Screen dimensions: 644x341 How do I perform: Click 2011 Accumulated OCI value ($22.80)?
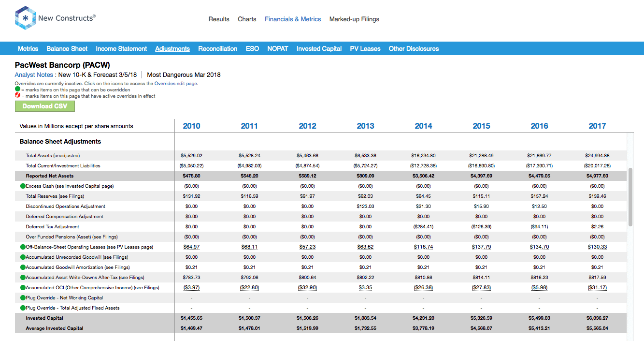click(x=249, y=288)
